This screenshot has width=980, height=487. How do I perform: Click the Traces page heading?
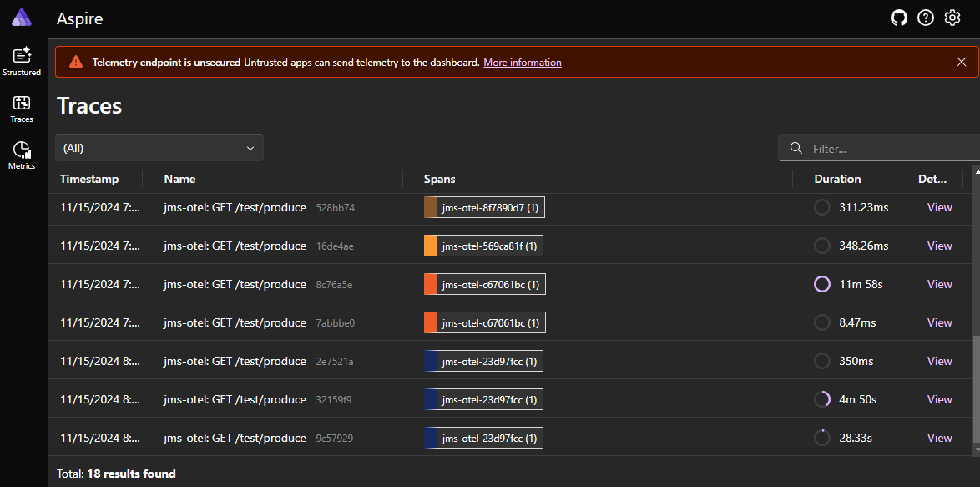[x=88, y=105]
